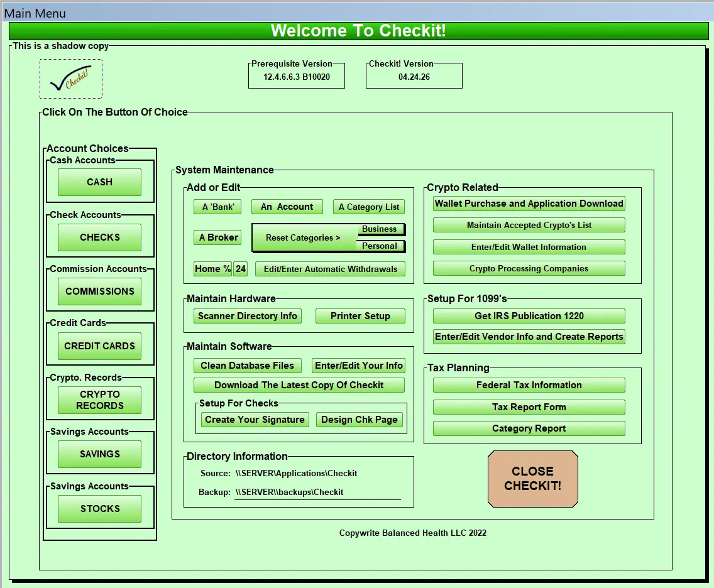The width and height of the screenshot is (714, 588).
Task: Click Get IRS Publication 1220
Action: tap(529, 316)
